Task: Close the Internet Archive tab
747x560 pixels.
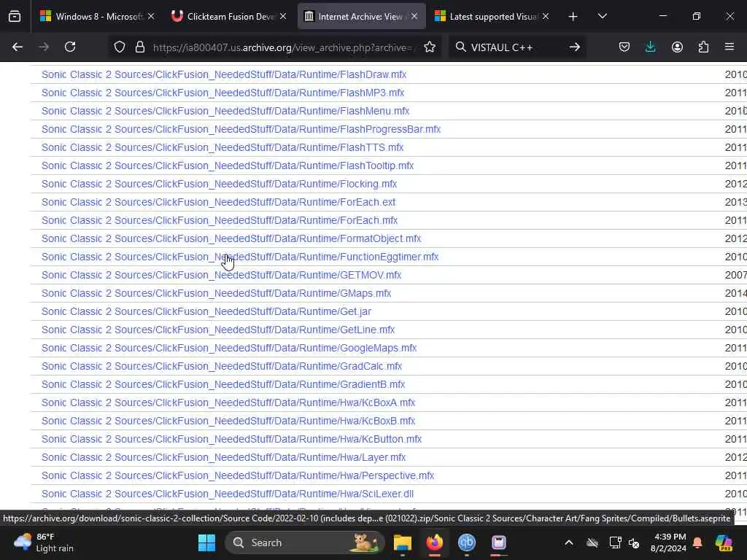Action: click(x=414, y=17)
